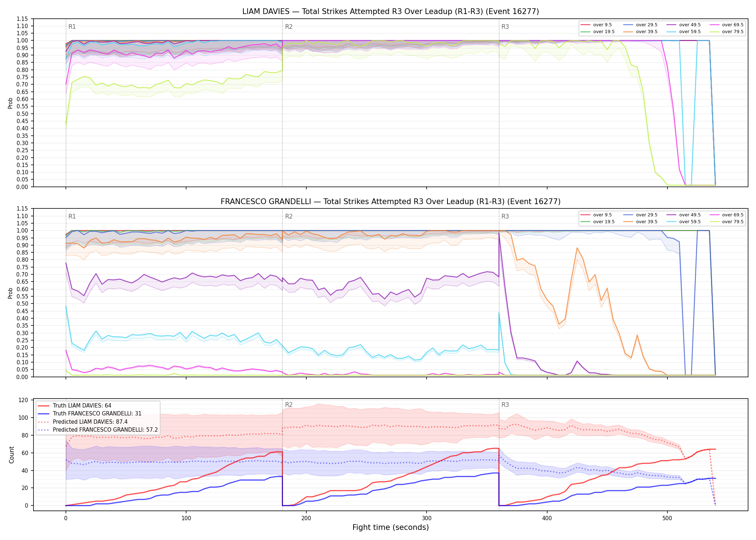The image size is (756, 540).
Task: Click the R3 round label in the Count chart
Action: (x=505, y=405)
